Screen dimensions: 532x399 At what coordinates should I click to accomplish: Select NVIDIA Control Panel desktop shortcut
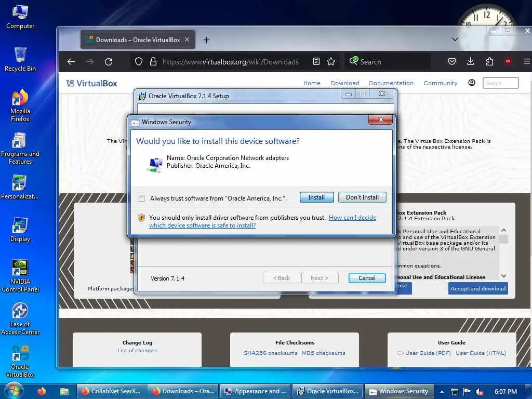[20, 276]
